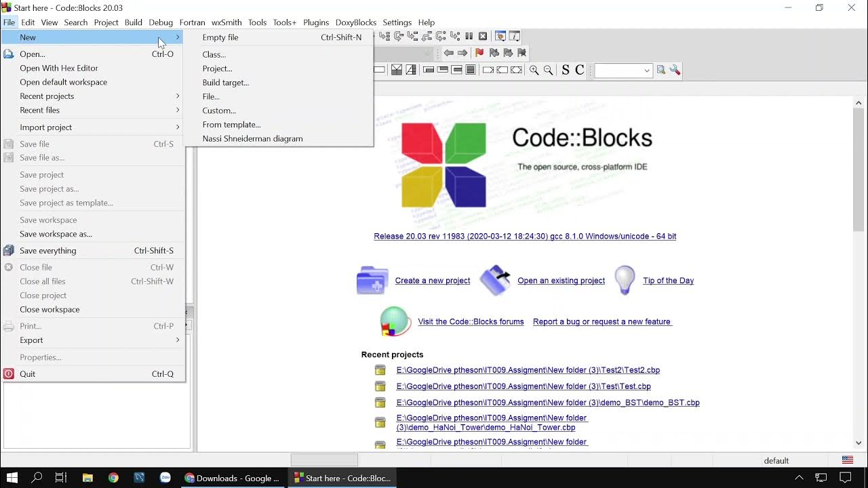The width and height of the screenshot is (868, 488).
Task: Click the Zoom in magnifier icon
Action: click(x=534, y=70)
